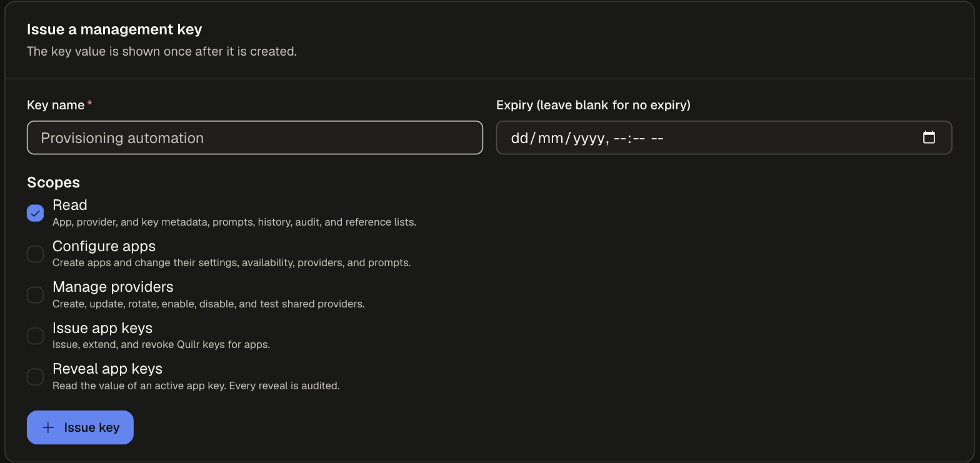Toggle the Reveal app keys checkbox
980x463 pixels.
pos(36,377)
